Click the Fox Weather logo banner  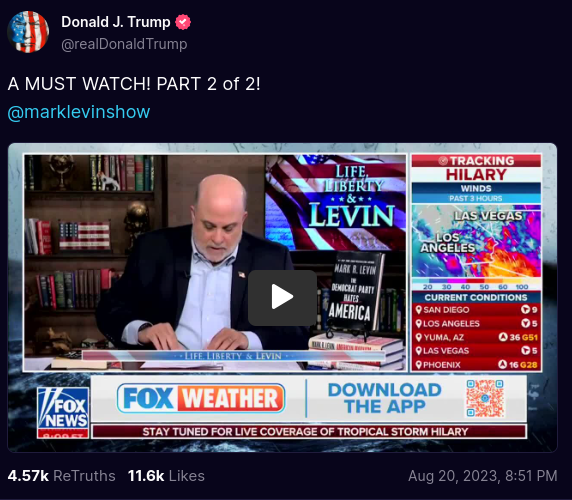[201, 398]
